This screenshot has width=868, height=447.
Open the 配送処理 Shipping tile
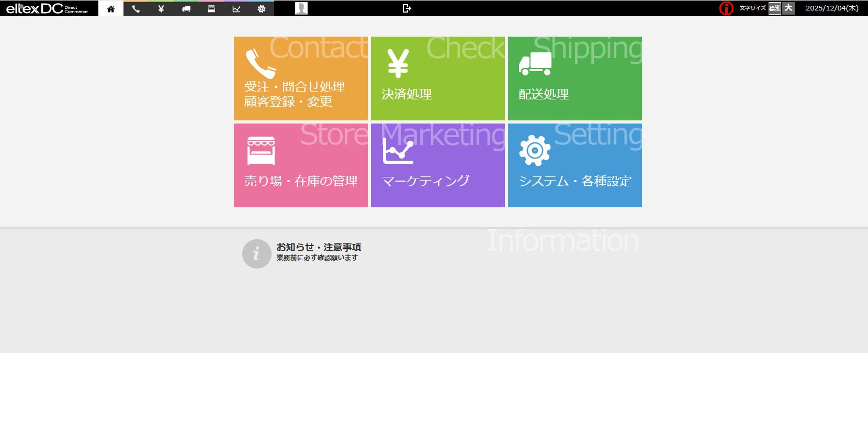pos(575,79)
